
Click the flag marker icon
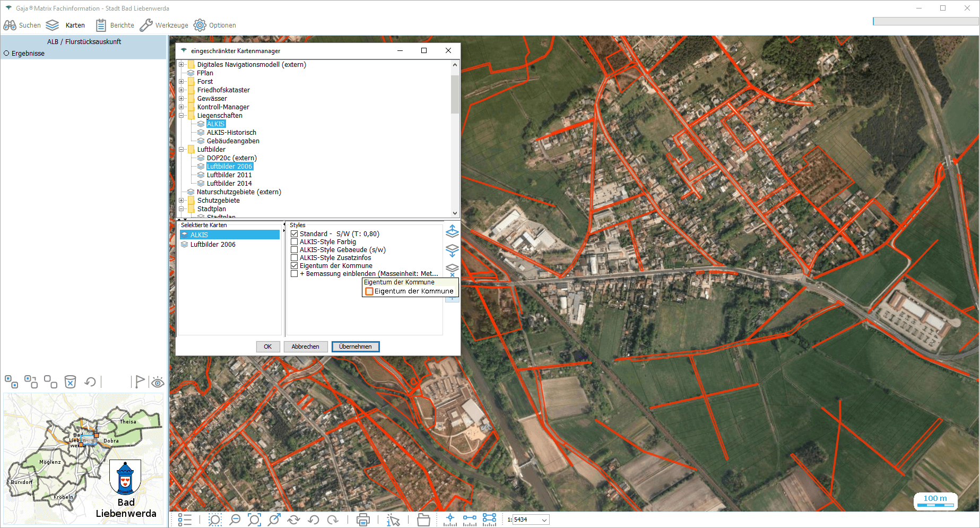[139, 382]
